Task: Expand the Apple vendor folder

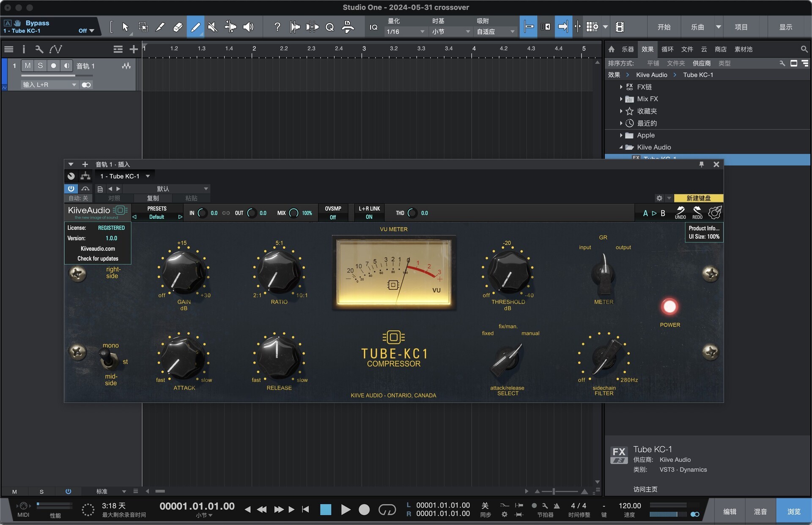Action: 621,135
